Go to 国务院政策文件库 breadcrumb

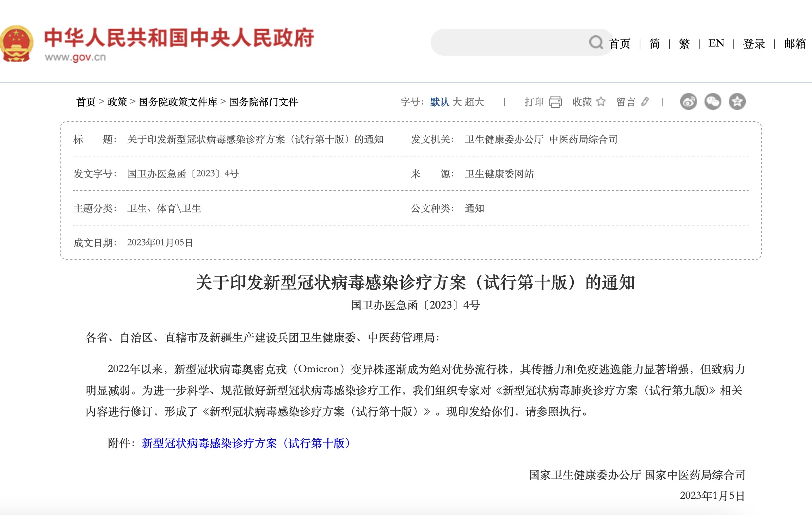click(x=178, y=102)
